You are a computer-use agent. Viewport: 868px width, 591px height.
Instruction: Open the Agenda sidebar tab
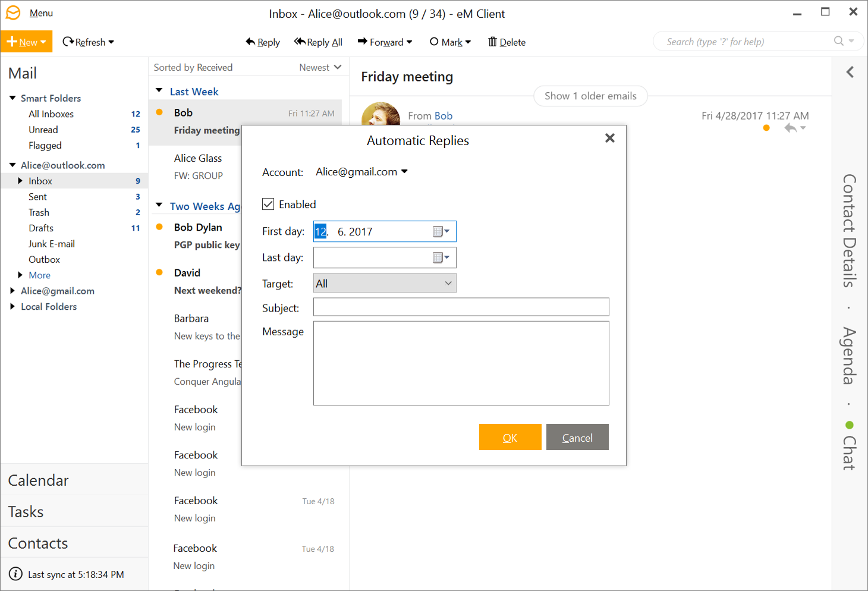click(850, 356)
